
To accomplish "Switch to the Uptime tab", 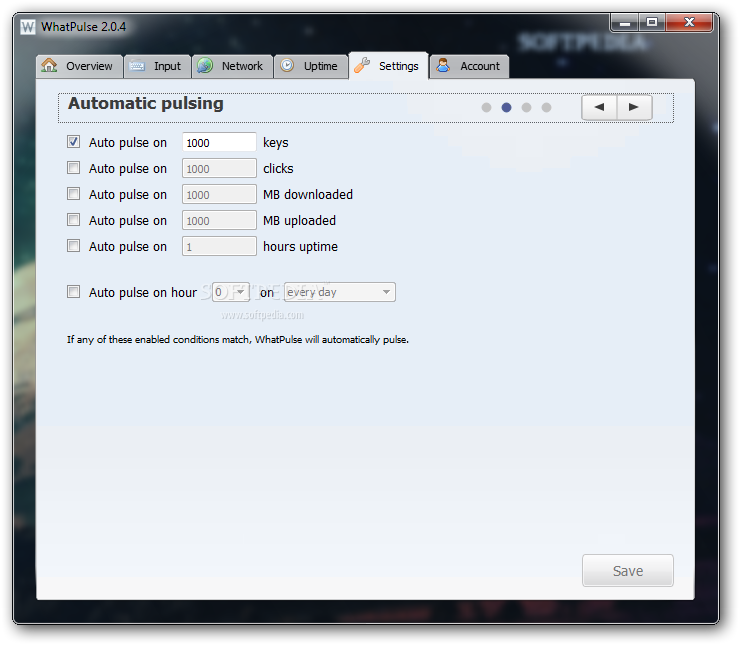I will [x=311, y=66].
